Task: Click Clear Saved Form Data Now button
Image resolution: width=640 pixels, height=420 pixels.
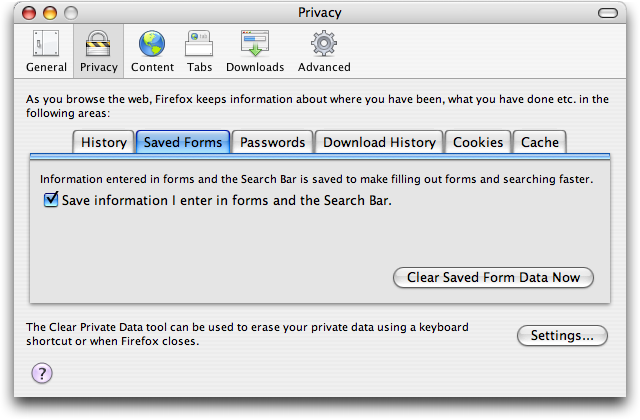Action: point(493,278)
